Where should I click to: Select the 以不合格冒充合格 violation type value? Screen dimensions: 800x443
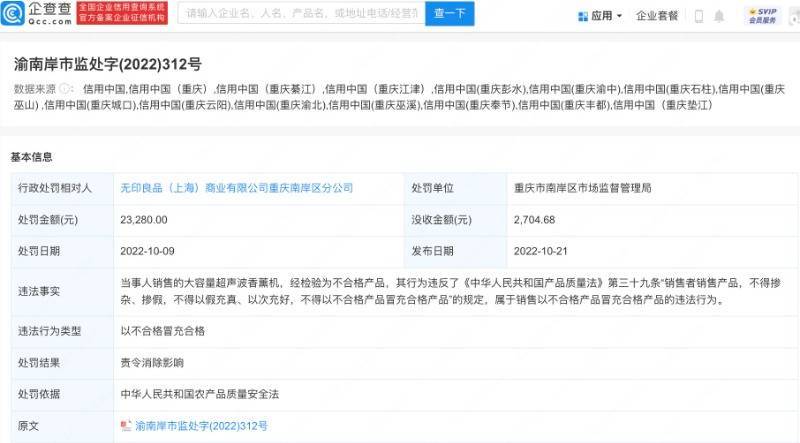163,331
